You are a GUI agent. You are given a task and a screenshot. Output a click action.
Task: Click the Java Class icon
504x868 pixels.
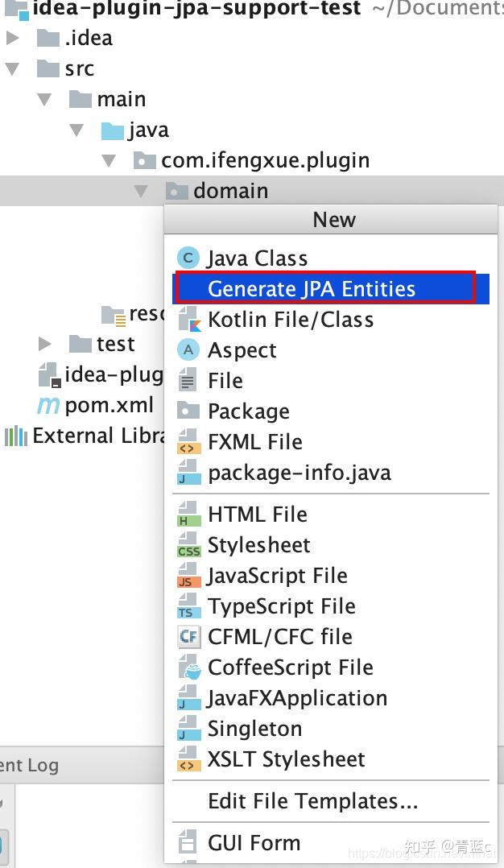click(188, 258)
